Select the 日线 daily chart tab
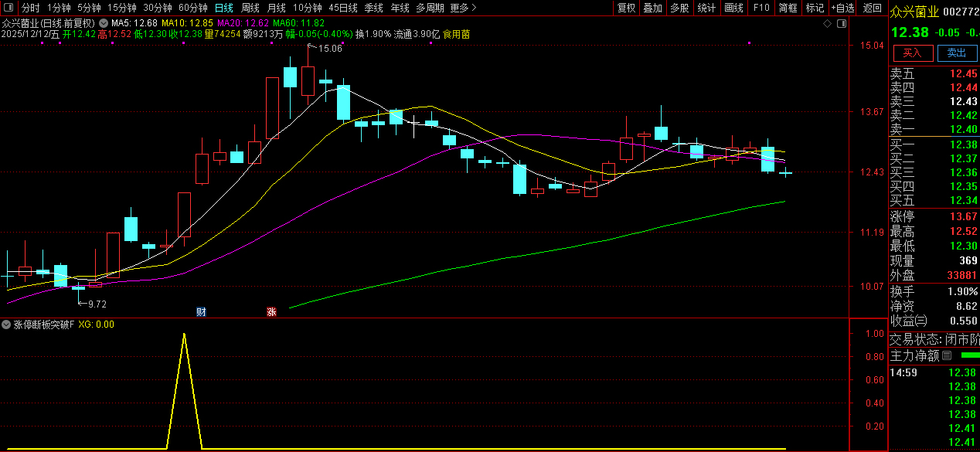This screenshot has width=980, height=452. (223, 8)
